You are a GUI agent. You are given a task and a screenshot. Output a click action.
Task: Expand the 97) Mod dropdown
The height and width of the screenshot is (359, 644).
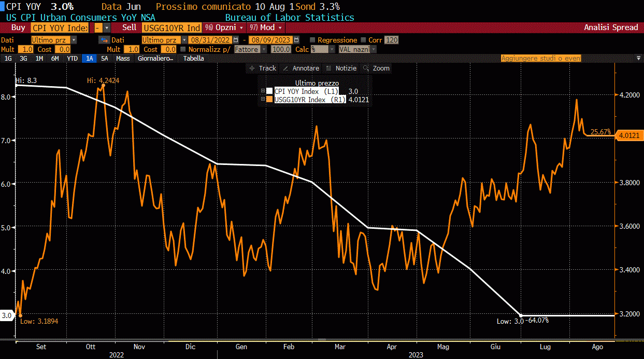click(266, 27)
